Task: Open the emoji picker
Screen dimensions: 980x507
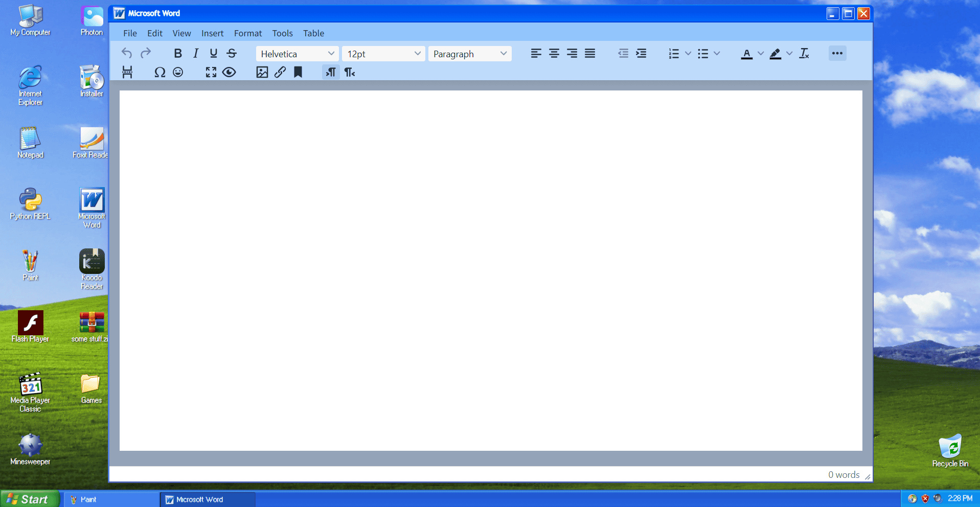Action: 178,72
